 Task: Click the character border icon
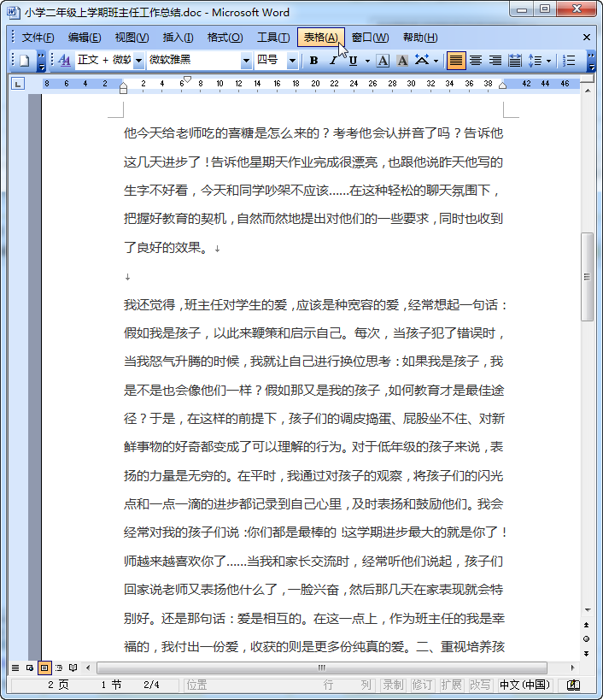pos(383,61)
